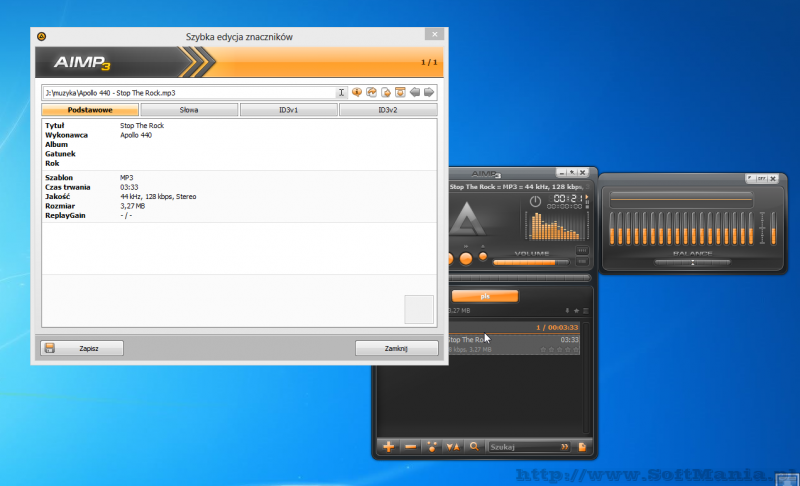Switch to the Podstawowe tab
The height and width of the screenshot is (486, 800).
point(90,110)
